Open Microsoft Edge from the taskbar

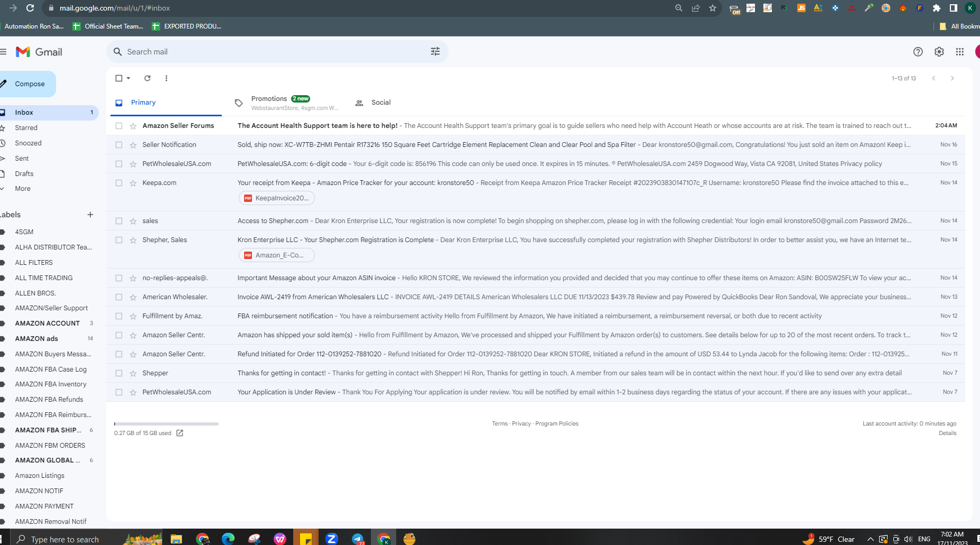coord(228,539)
